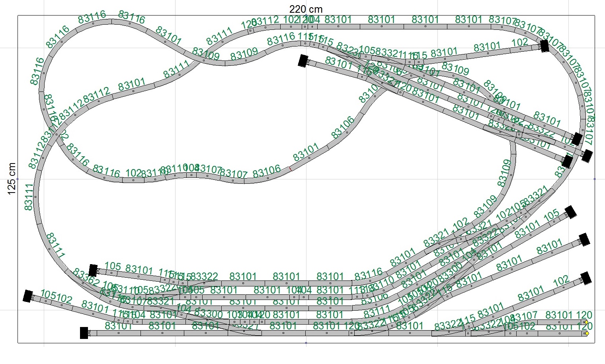This screenshot has width=605, height=364.
Task: Click the red joint marker near 83106
Action: click(290, 169)
